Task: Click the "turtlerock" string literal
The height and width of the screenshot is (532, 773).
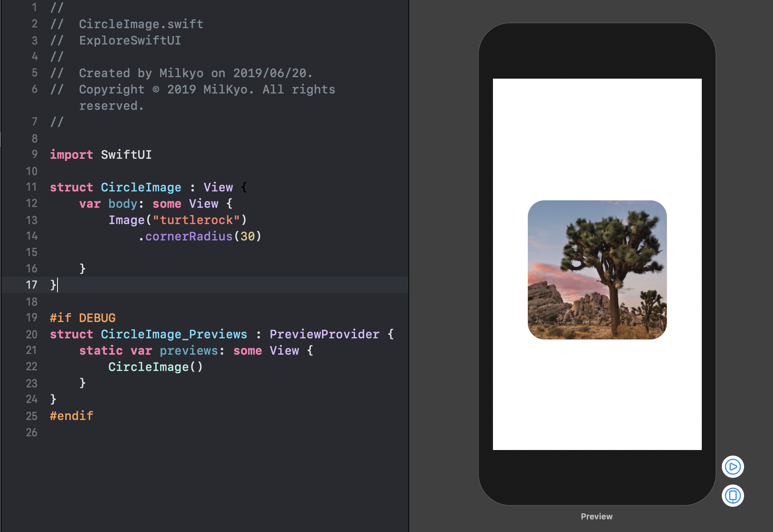Action: click(x=196, y=220)
